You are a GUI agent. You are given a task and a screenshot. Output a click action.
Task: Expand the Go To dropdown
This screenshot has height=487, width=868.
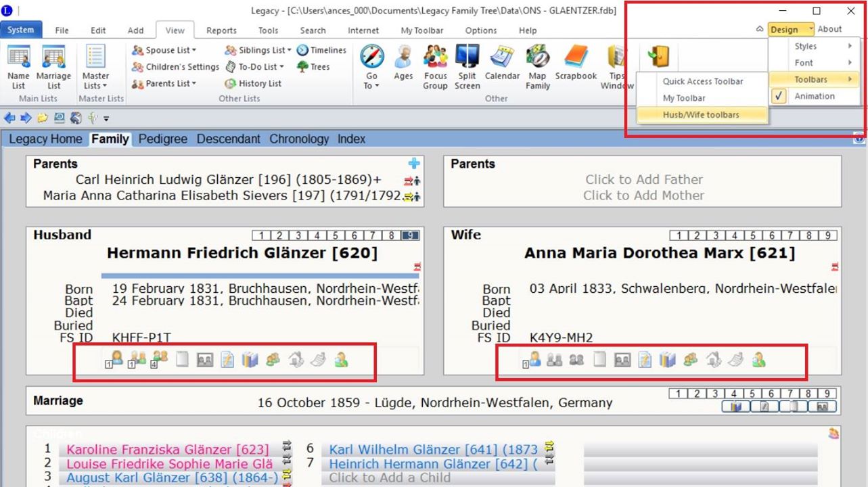[x=371, y=67]
